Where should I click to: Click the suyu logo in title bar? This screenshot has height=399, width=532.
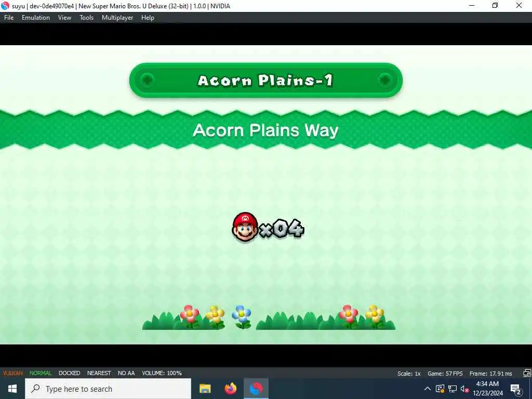(5, 6)
